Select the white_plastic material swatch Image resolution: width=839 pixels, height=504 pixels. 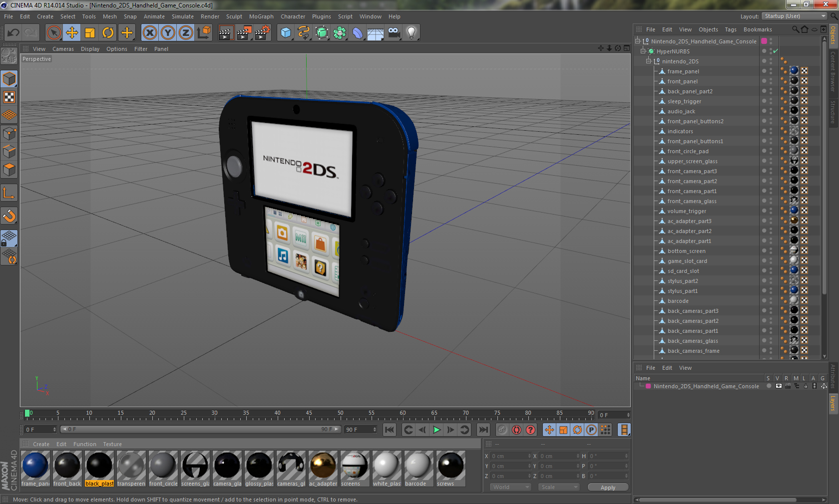click(x=387, y=466)
